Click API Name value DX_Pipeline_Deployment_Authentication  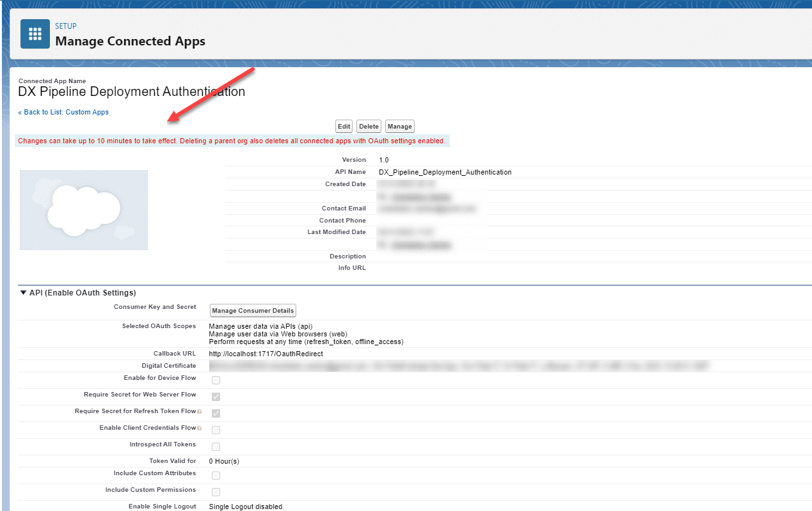tap(445, 172)
